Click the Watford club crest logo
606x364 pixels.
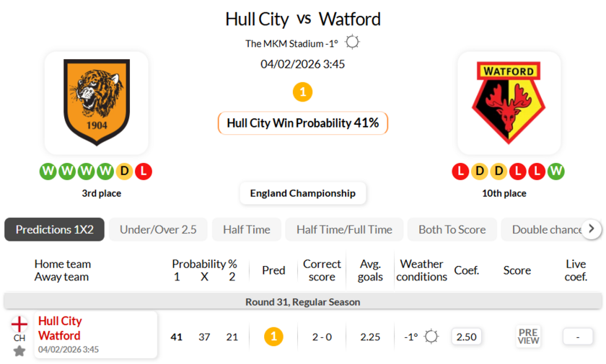coord(509,103)
